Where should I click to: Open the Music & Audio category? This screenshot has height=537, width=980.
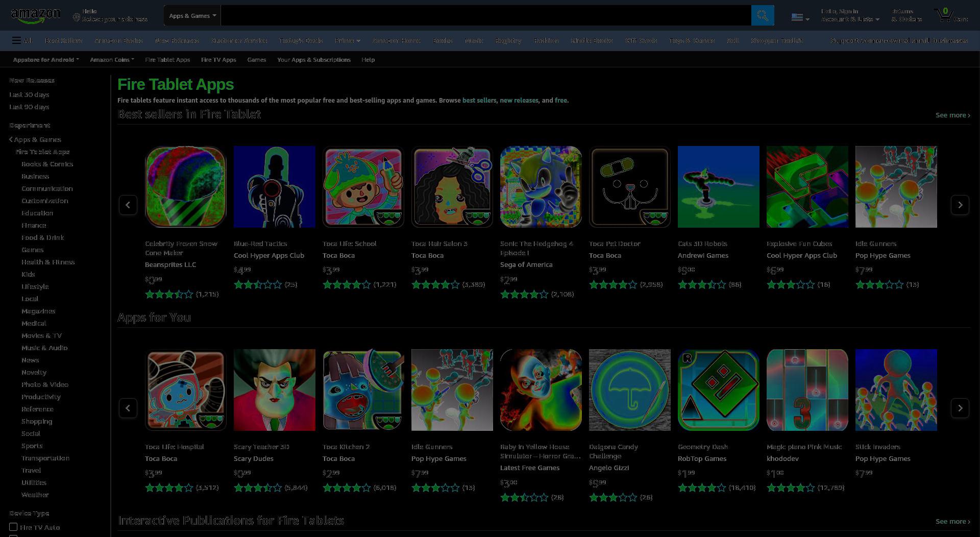tap(44, 348)
